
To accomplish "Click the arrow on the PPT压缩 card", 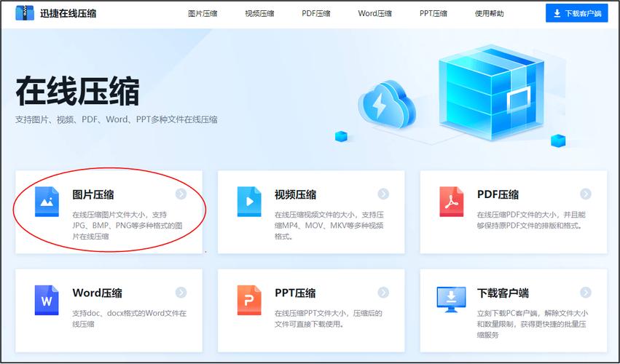I will coord(383,293).
